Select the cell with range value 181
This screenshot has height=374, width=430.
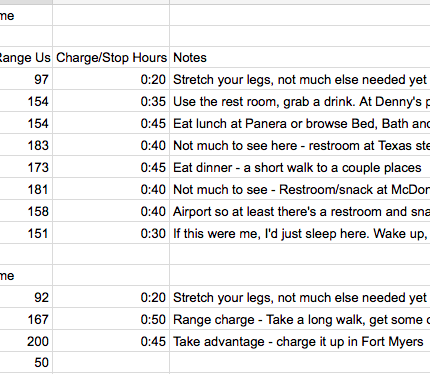pyautogui.click(x=26, y=189)
